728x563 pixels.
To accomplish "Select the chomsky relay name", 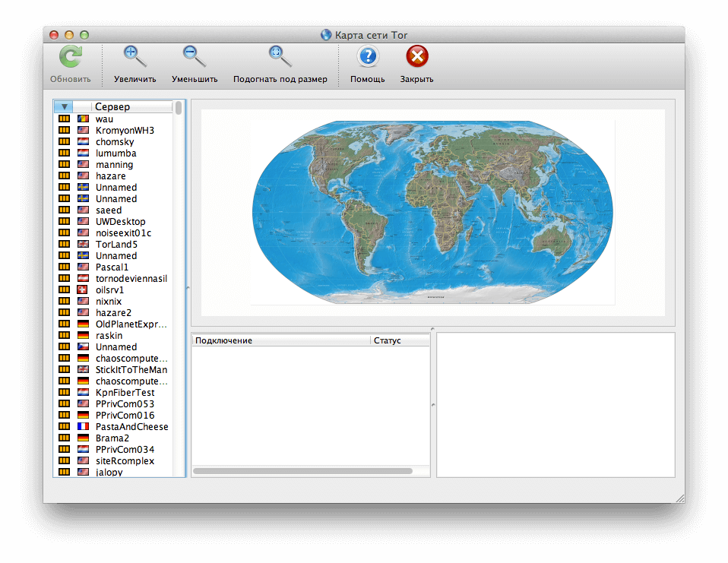I will [115, 141].
